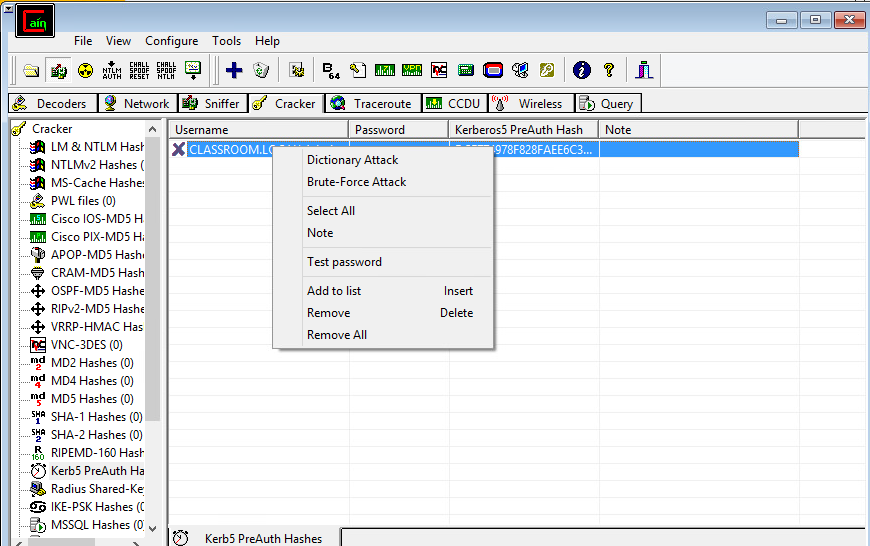Select Kerb5 PreAuth Hashes tree item
The width and height of the screenshot is (870, 546).
97,471
